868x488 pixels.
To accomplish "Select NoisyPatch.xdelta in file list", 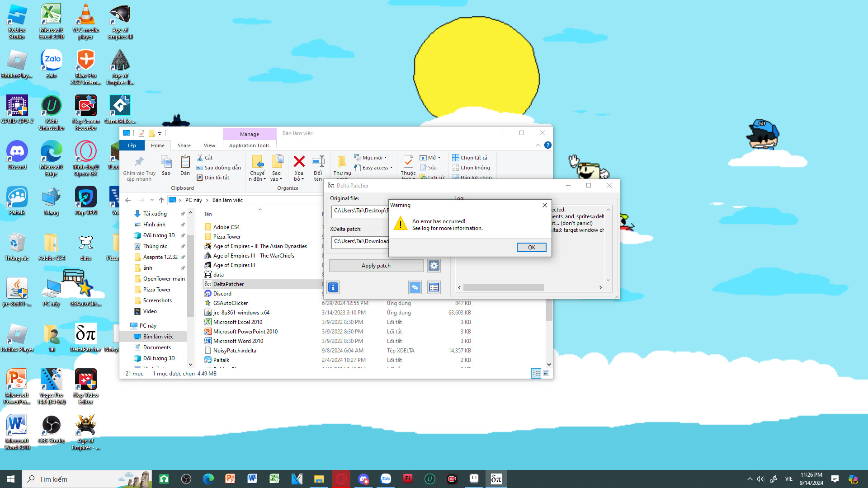I will 235,351.
